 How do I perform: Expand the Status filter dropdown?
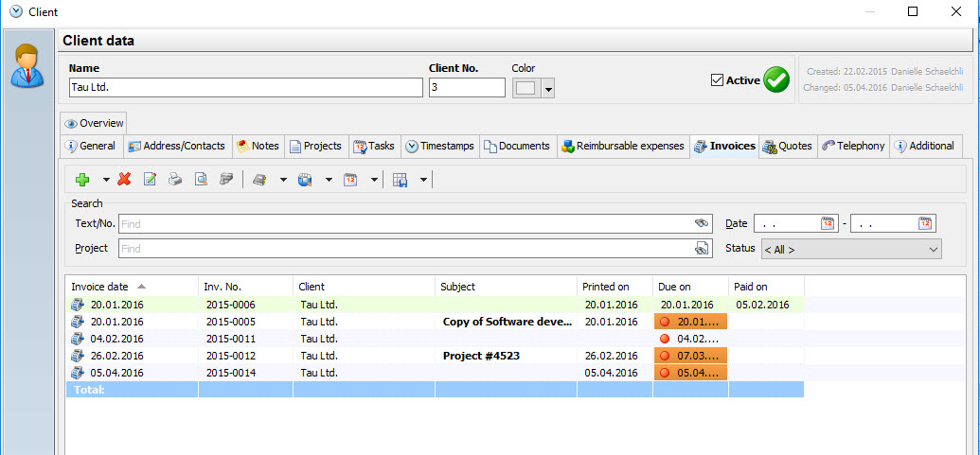[x=934, y=249]
